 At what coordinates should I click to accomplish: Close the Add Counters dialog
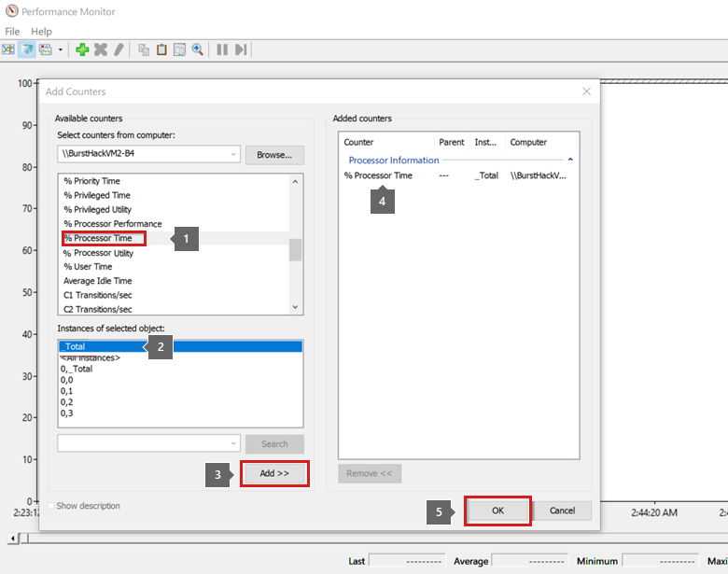click(586, 91)
